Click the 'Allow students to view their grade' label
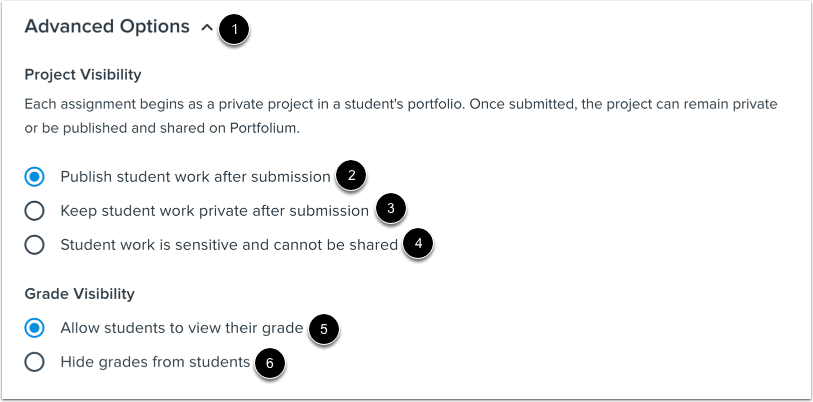Viewport: 813px width, 402px height. pos(181,328)
